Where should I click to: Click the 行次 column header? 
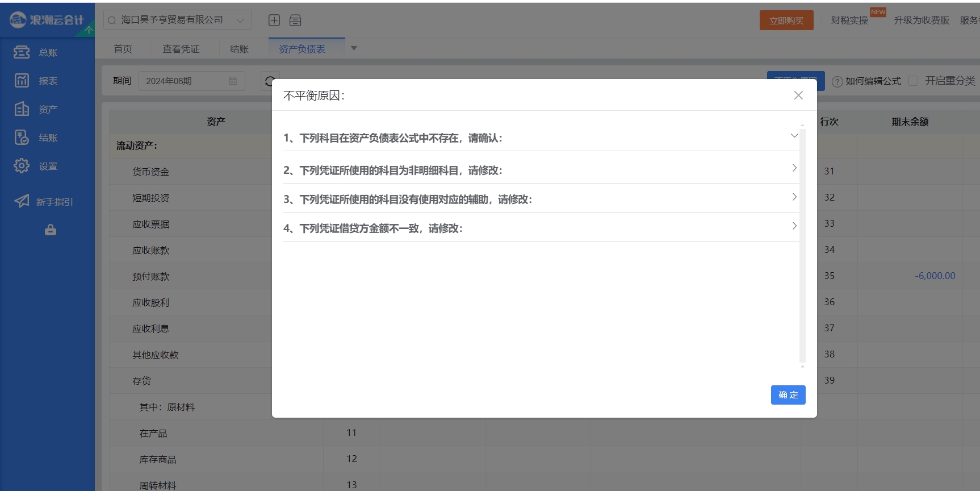[829, 122]
